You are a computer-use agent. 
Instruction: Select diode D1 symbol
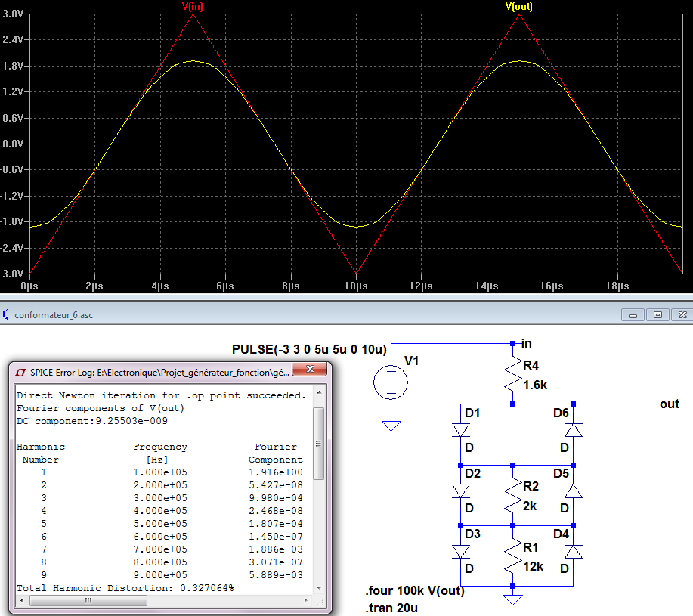click(x=460, y=430)
